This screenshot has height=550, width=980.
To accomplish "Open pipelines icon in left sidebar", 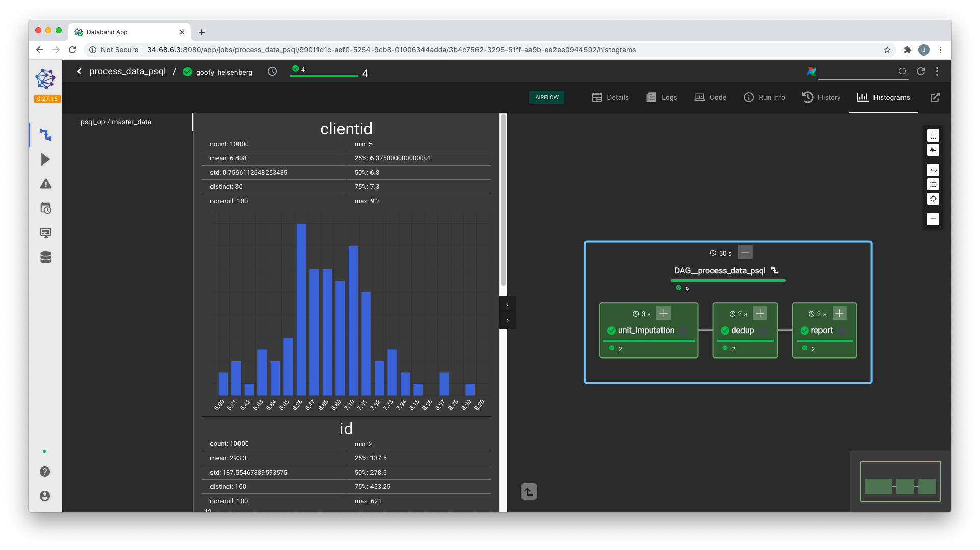I will [x=46, y=135].
